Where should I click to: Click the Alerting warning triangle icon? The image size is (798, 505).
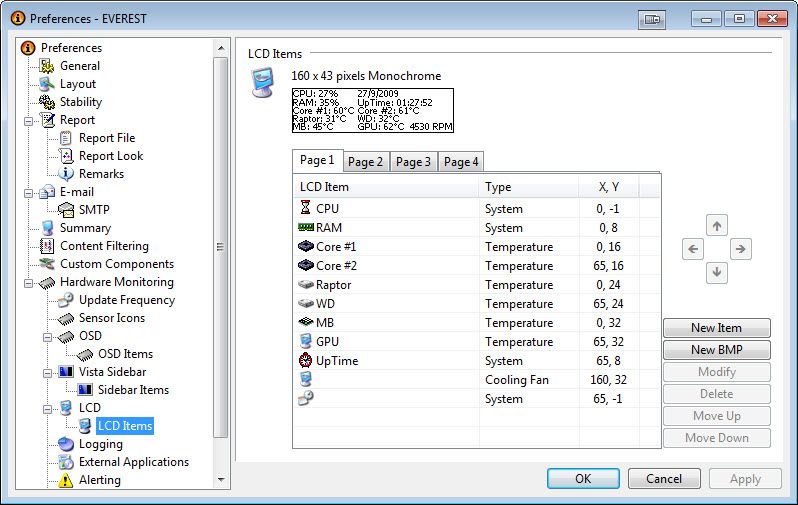66,480
